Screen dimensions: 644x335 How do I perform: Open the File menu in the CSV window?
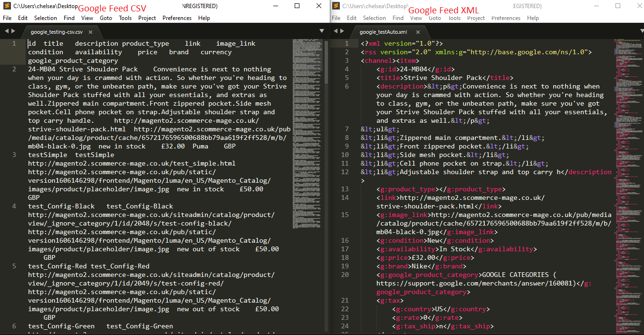[8, 18]
